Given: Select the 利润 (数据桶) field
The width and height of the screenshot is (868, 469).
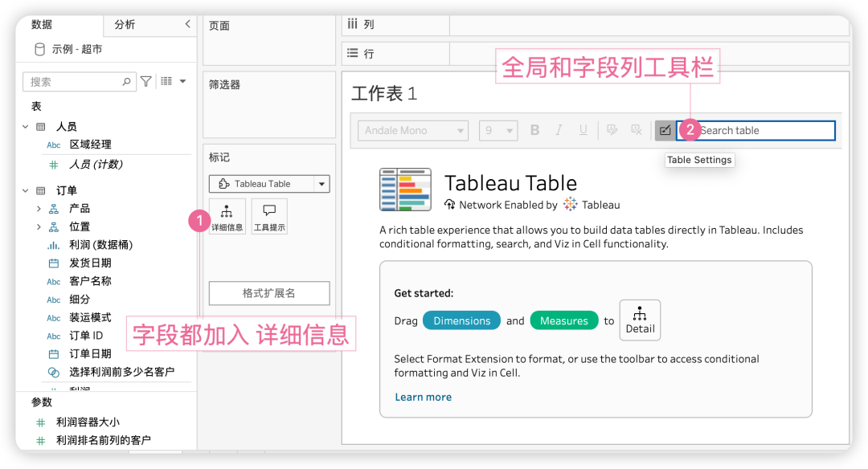Looking at the screenshot, I should [x=100, y=245].
